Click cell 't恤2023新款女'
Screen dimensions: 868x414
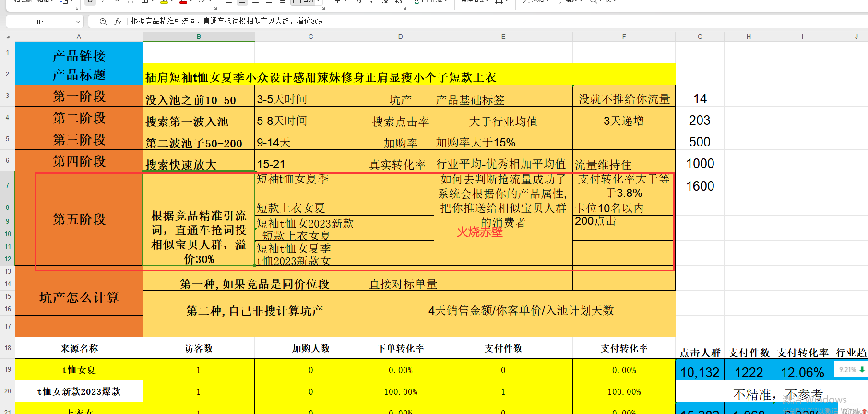pos(310,259)
